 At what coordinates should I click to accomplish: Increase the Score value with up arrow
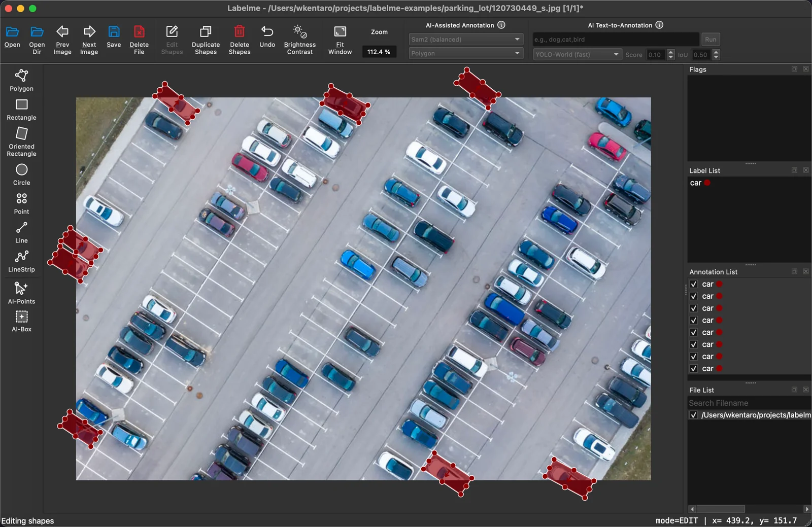coord(671,52)
